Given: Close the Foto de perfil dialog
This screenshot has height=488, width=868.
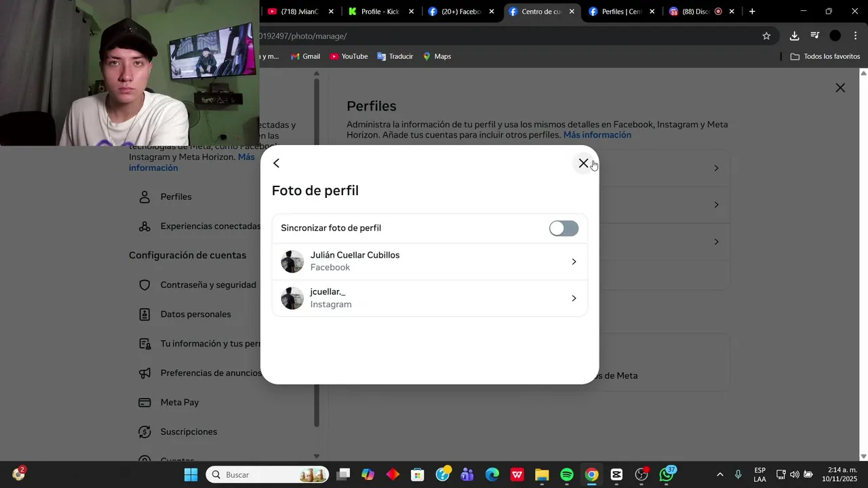Looking at the screenshot, I should [583, 163].
